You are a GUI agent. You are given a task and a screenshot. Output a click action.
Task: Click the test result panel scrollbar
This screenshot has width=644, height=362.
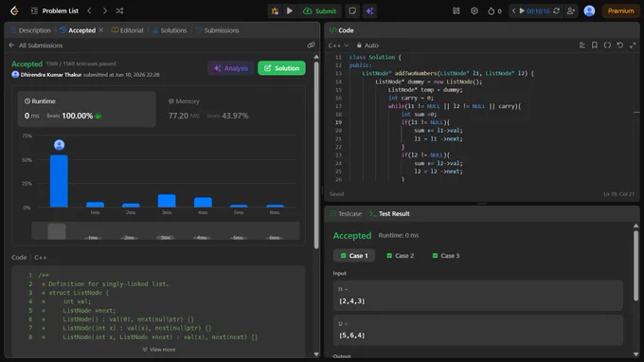coord(635,266)
